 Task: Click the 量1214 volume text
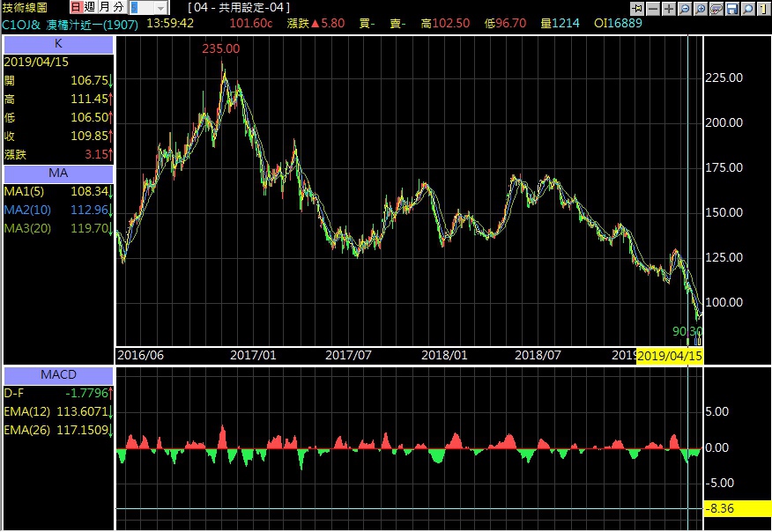pos(560,23)
